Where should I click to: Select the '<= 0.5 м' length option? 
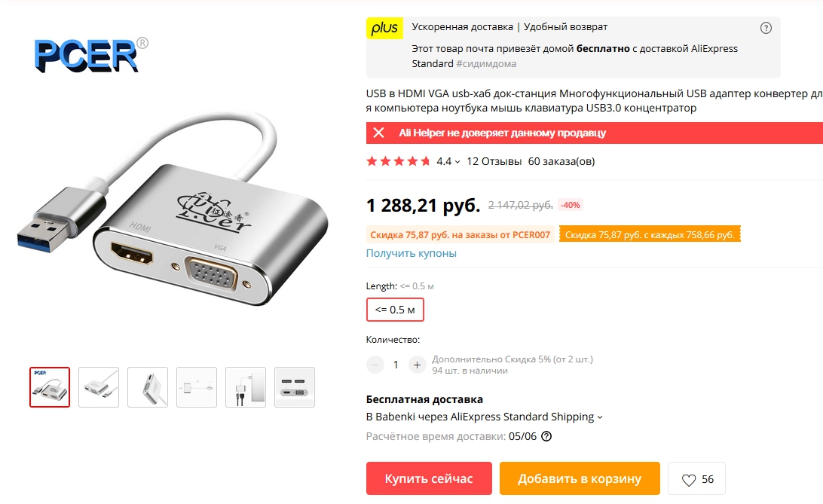pos(395,310)
